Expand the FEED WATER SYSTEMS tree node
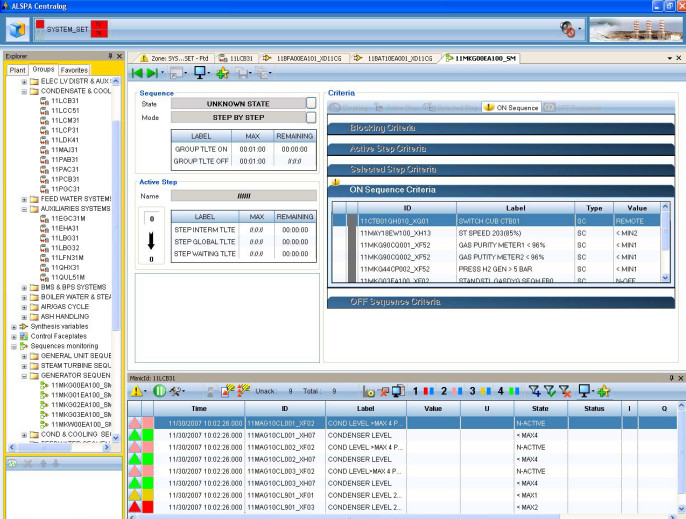Image resolution: width=686 pixels, height=519 pixels. (x=24, y=198)
